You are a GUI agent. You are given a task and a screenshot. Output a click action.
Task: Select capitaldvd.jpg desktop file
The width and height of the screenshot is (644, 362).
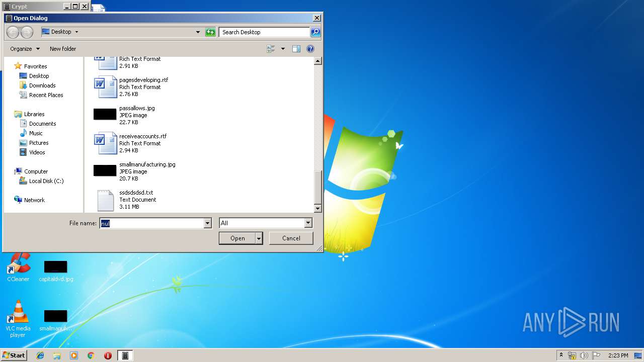click(56, 271)
